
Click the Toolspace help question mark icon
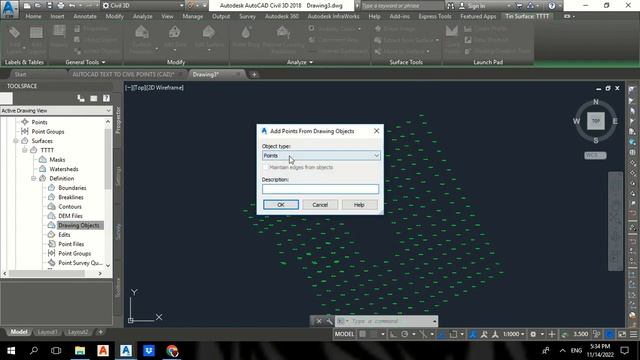106,98
